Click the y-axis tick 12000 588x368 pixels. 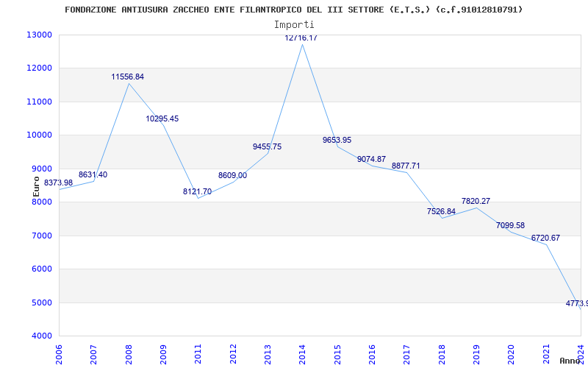click(39, 68)
